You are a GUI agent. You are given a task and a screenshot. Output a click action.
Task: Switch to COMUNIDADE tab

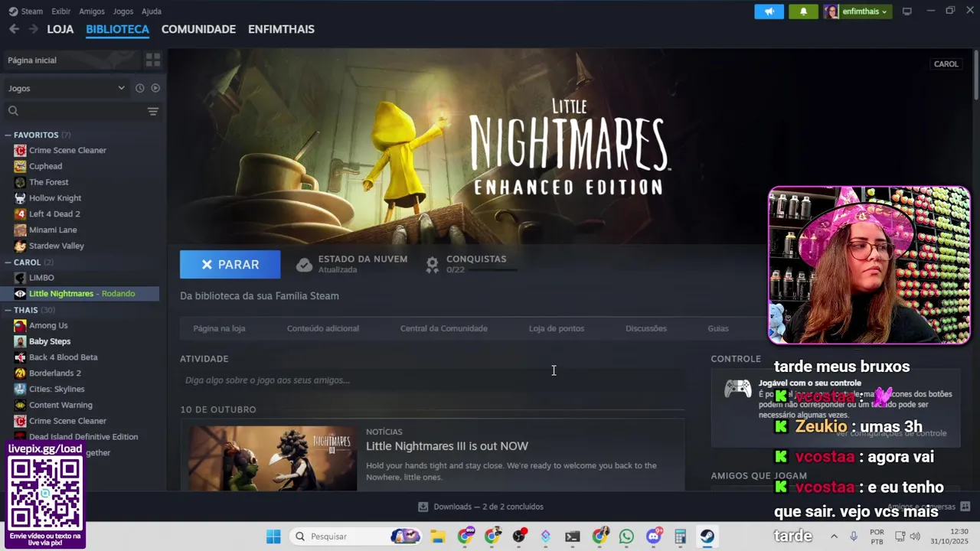198,29
